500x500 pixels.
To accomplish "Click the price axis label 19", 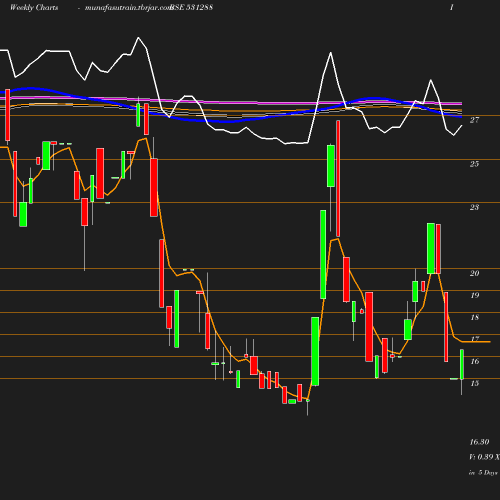I will coord(474,295).
